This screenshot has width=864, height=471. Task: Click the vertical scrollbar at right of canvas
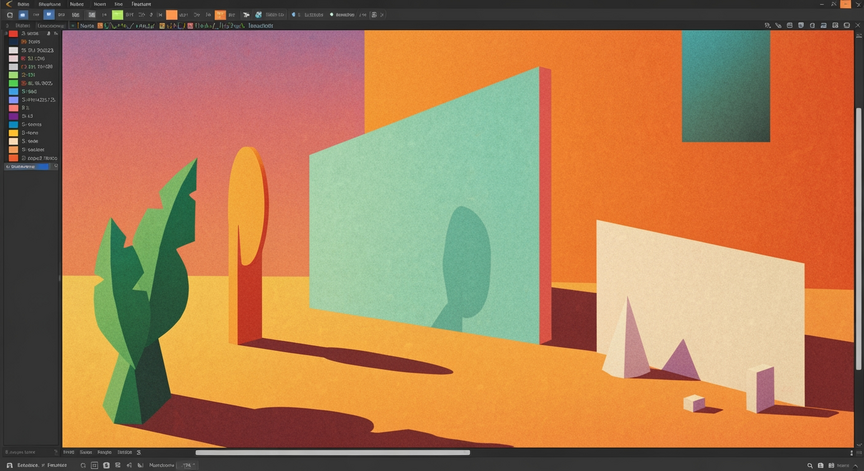pos(858,239)
